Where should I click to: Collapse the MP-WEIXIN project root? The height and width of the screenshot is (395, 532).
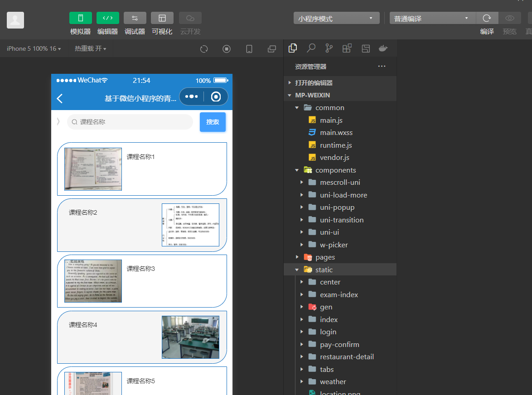point(340,95)
